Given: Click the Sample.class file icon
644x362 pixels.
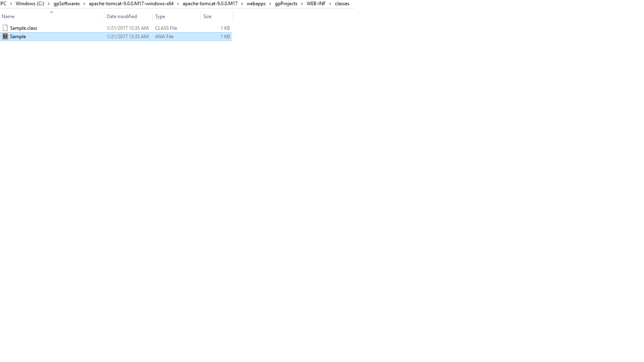Looking at the screenshot, I should (5, 28).
